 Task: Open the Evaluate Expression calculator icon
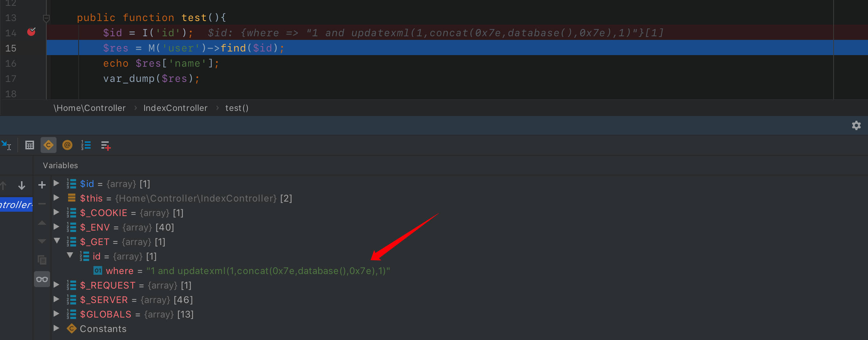click(29, 145)
